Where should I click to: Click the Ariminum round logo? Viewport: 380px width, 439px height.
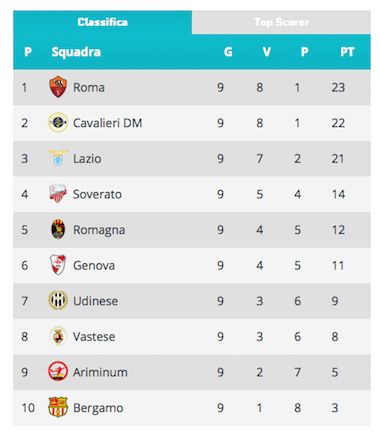(x=58, y=371)
